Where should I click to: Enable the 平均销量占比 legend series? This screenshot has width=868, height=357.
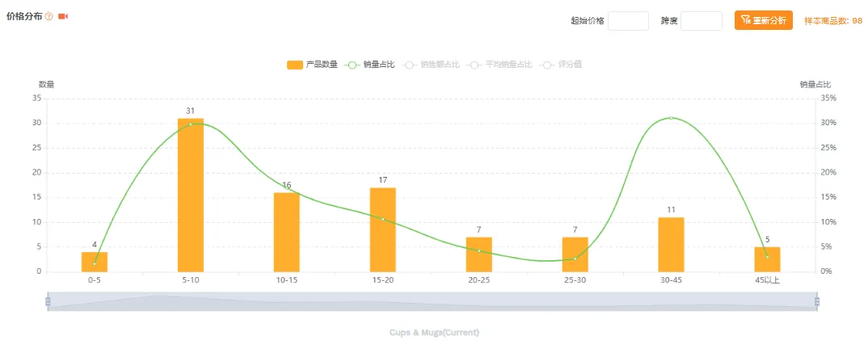tap(499, 65)
